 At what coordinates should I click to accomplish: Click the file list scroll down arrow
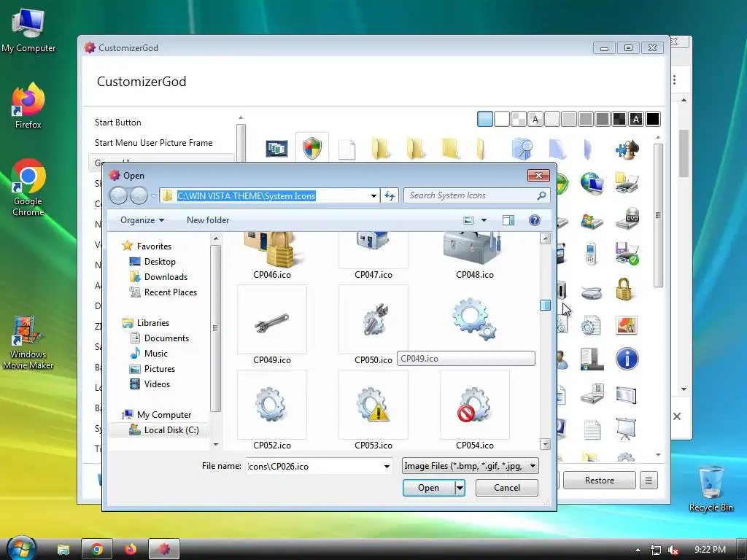tap(546, 444)
